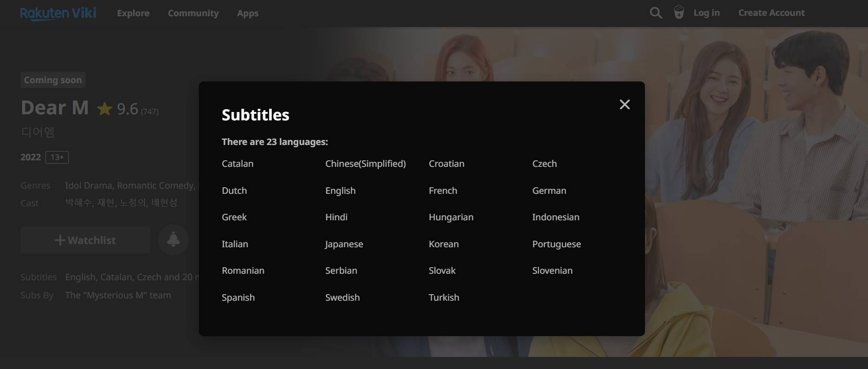
Task: Click the Genres label
Action: click(x=35, y=185)
